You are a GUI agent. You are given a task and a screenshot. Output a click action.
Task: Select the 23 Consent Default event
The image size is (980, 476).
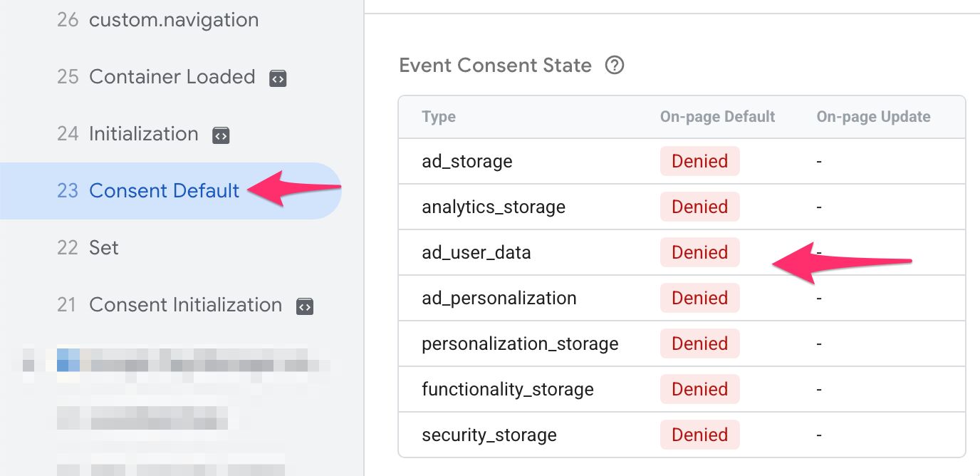(x=171, y=190)
